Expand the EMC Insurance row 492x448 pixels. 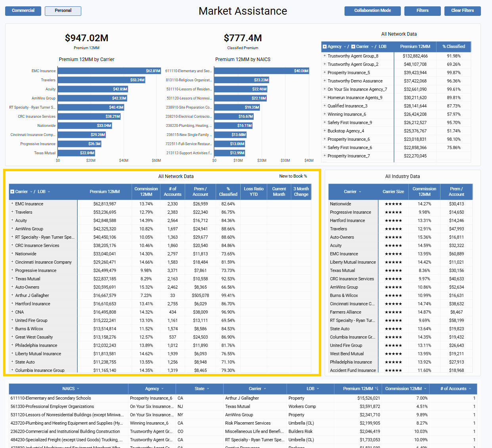coord(12,204)
